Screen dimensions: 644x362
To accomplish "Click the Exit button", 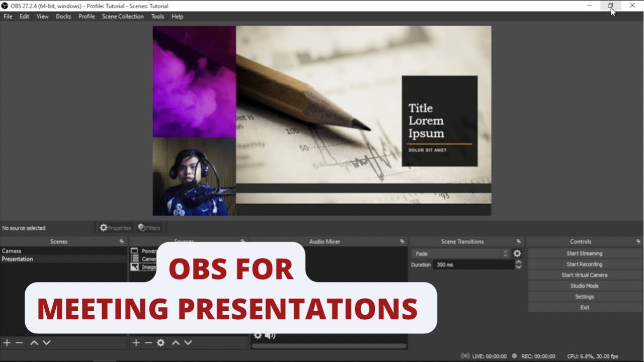I will [584, 307].
